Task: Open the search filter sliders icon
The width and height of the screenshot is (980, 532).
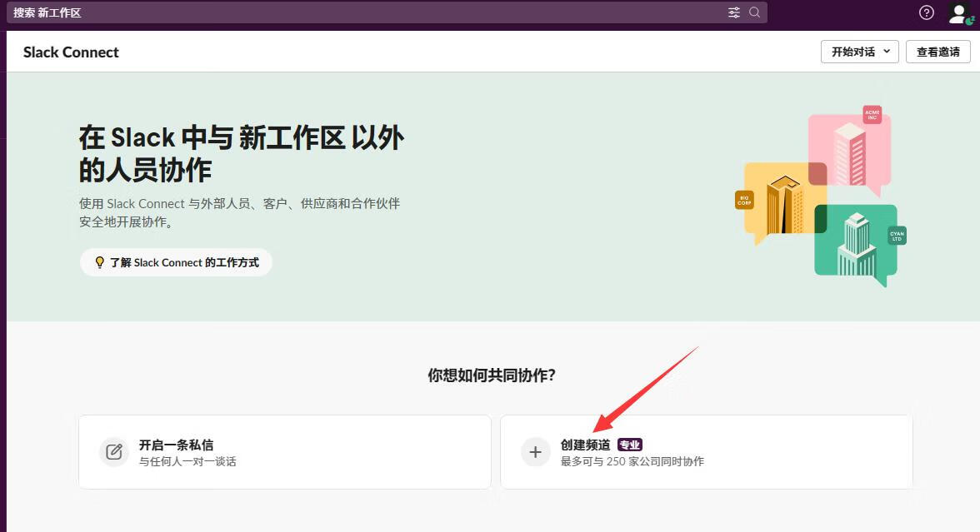Action: (x=733, y=12)
